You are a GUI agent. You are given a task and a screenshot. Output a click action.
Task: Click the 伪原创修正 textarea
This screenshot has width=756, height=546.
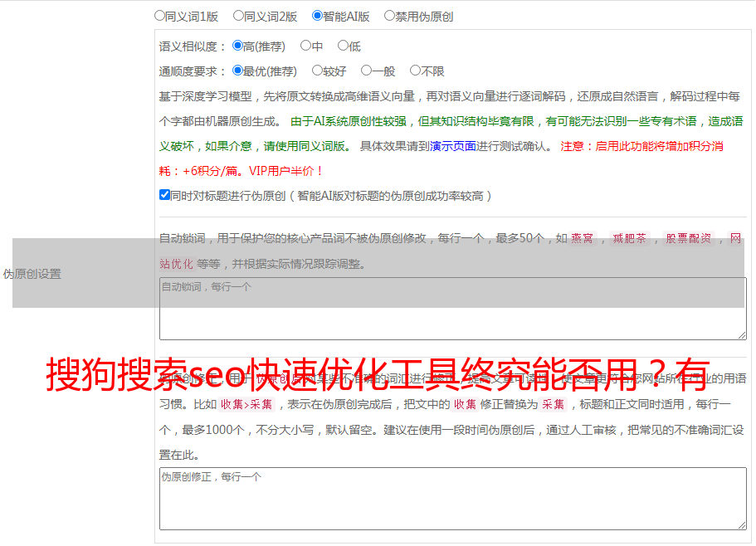point(453,499)
